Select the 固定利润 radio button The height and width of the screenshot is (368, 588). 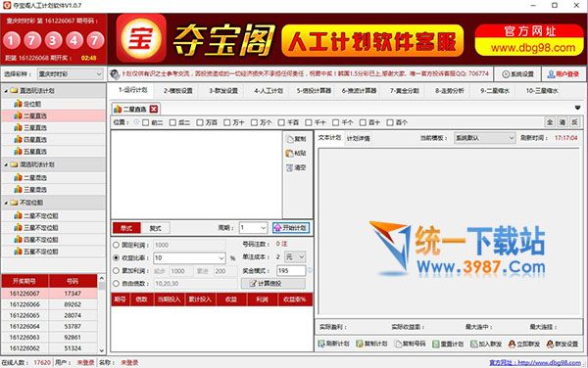[x=116, y=245]
